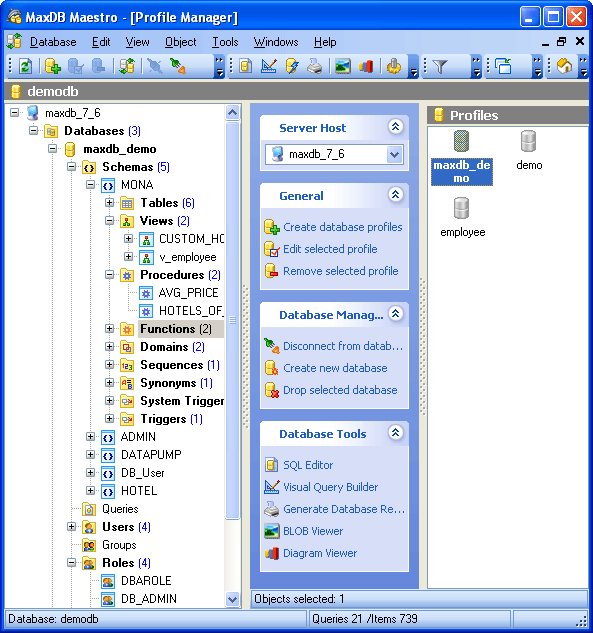Open the Server Host maxdb_7_6 dropdown
The width and height of the screenshot is (593, 633).
point(394,154)
